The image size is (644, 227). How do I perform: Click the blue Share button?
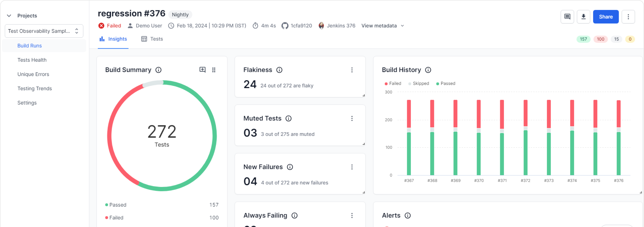[606, 17]
